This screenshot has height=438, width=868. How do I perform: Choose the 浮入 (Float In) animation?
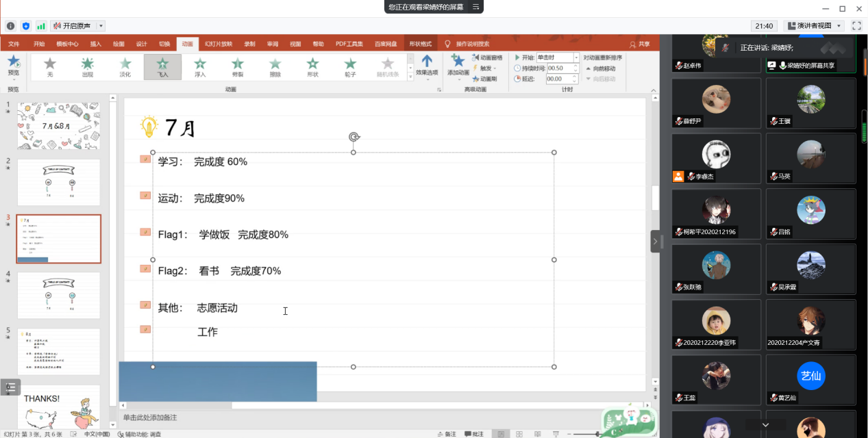(x=200, y=66)
